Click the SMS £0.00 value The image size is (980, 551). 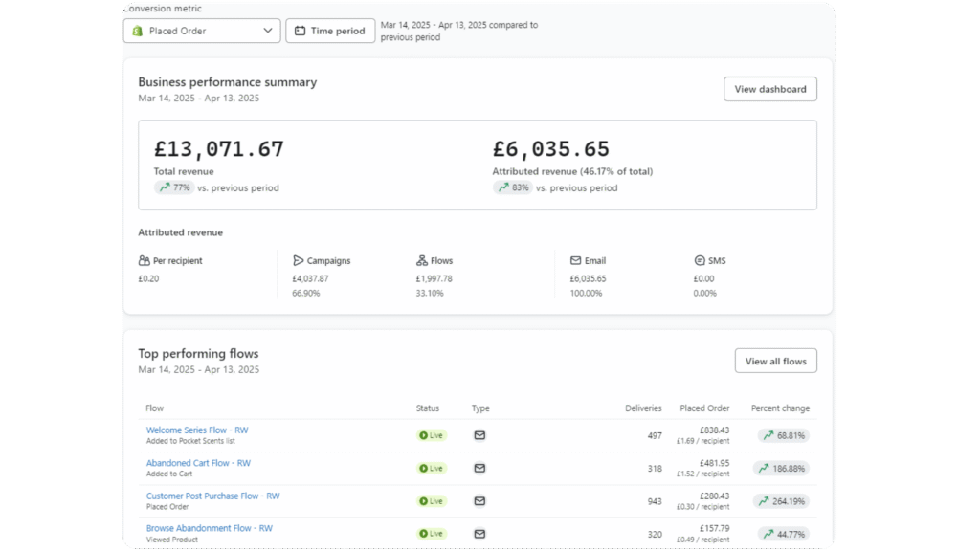(703, 278)
